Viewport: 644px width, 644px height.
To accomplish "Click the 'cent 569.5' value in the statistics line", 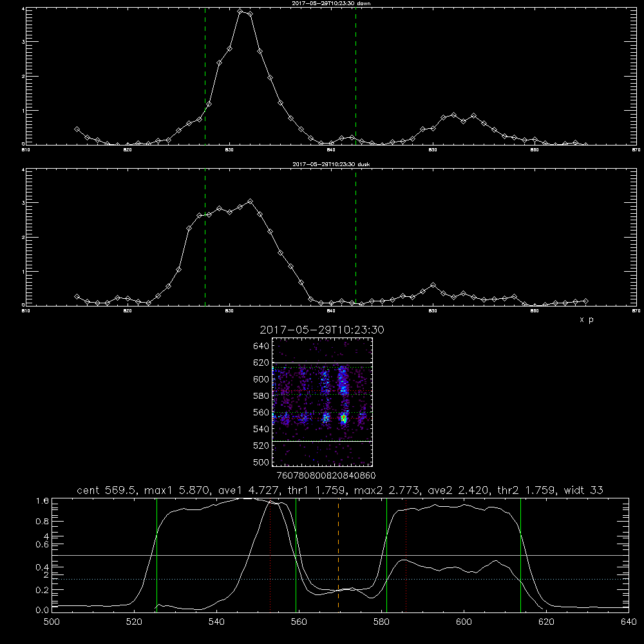I will (x=107, y=490).
